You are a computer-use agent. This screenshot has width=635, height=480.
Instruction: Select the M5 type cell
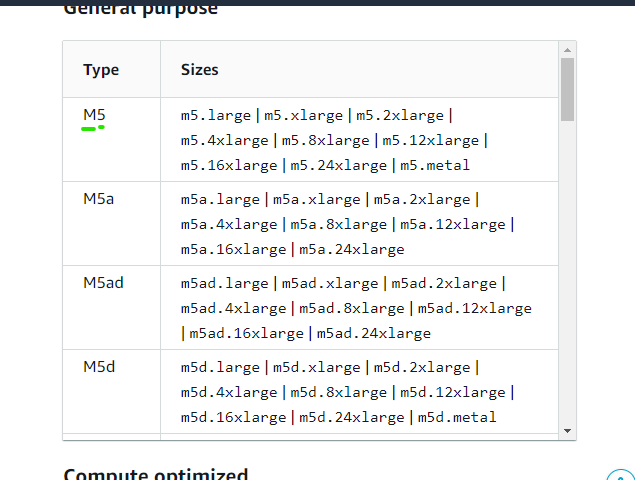pos(94,115)
